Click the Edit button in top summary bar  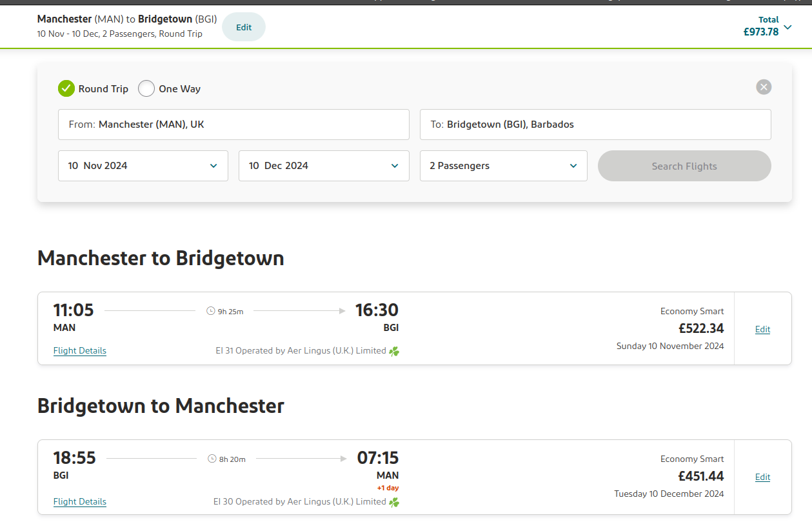(x=244, y=27)
